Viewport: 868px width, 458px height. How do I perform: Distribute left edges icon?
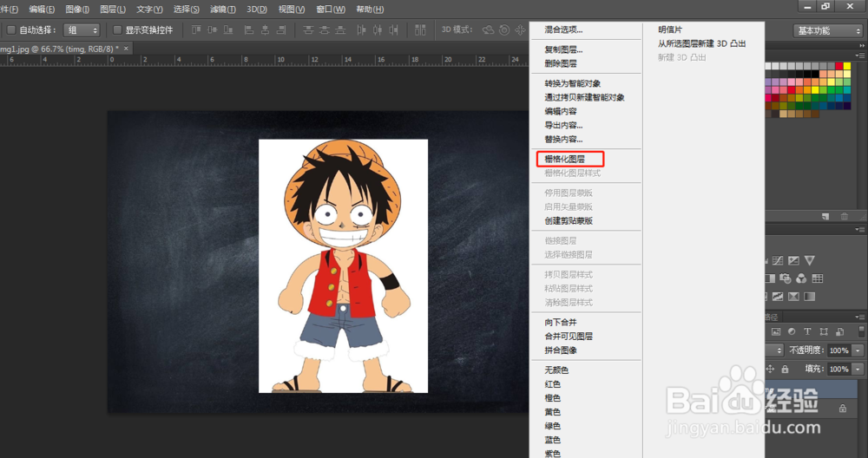[361, 29]
